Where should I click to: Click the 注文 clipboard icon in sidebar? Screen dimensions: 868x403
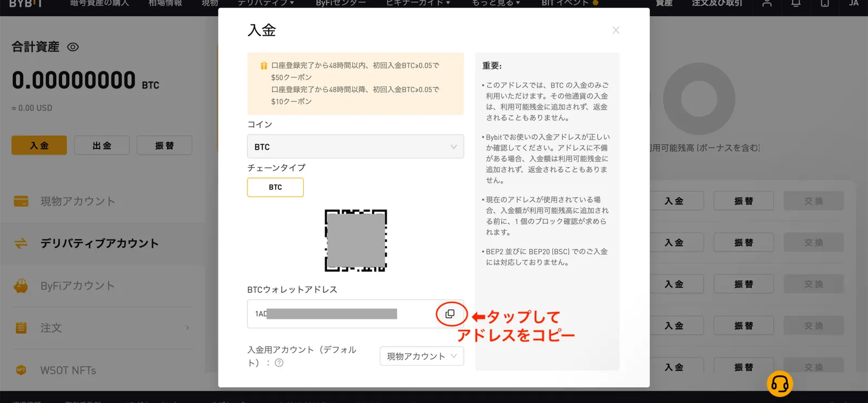[21, 328]
